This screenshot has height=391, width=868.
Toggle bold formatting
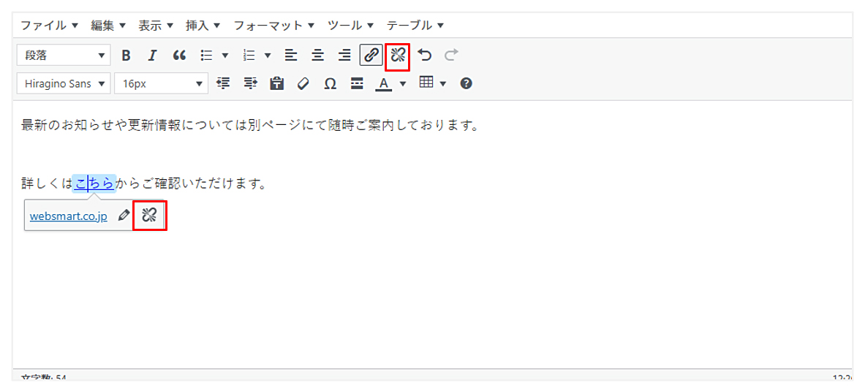coord(127,56)
